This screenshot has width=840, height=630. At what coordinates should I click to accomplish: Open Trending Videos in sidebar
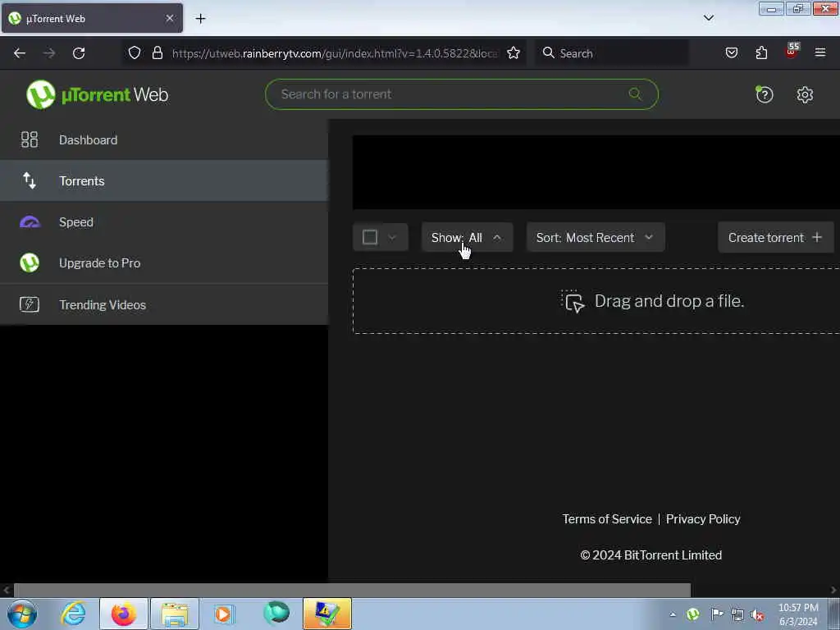click(164, 304)
